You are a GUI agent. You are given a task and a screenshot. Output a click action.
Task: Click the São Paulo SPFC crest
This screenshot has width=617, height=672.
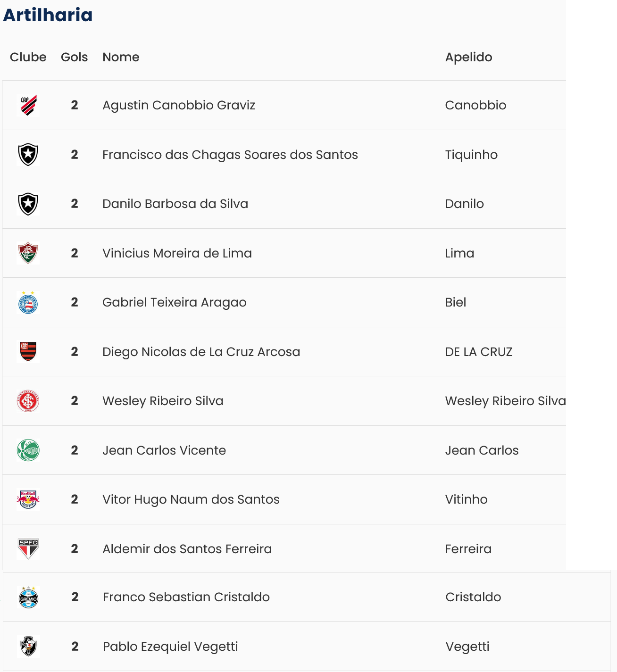pyautogui.click(x=28, y=549)
